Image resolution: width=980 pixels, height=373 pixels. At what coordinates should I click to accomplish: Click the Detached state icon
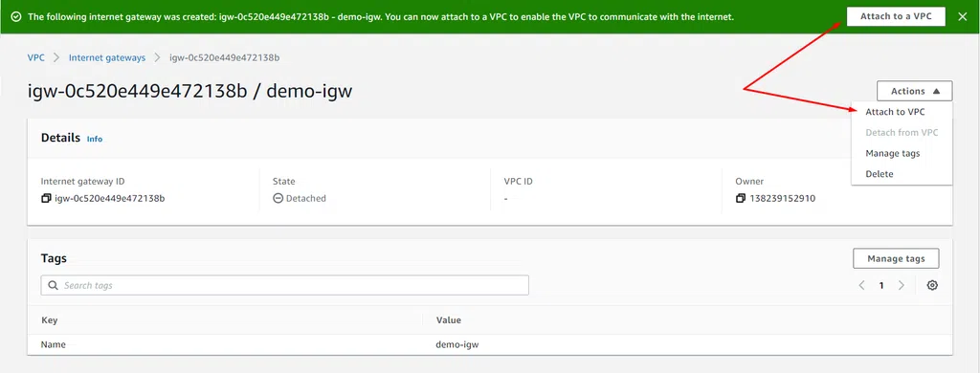pos(278,199)
